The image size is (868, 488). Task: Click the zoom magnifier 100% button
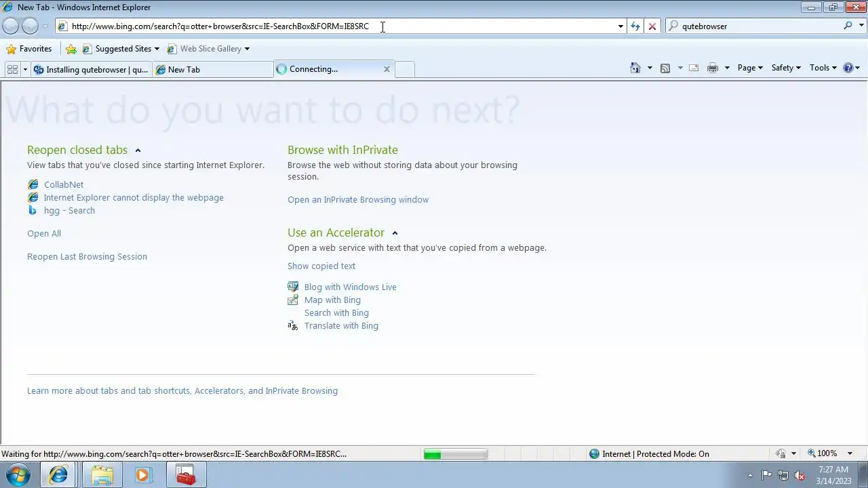tap(822, 453)
